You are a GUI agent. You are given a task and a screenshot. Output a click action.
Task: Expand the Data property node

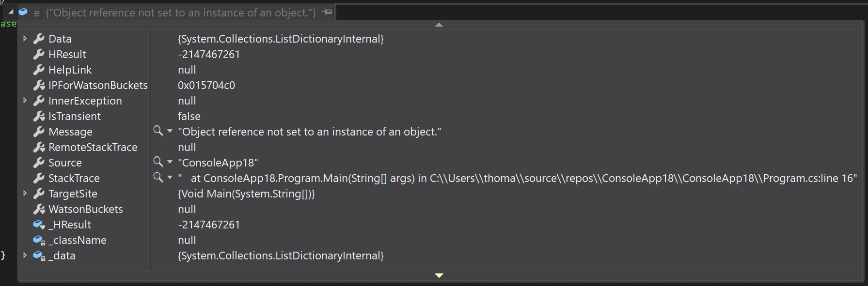(x=25, y=38)
